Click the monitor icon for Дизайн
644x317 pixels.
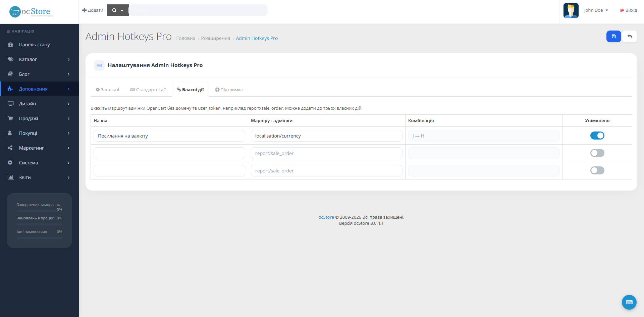(10, 104)
